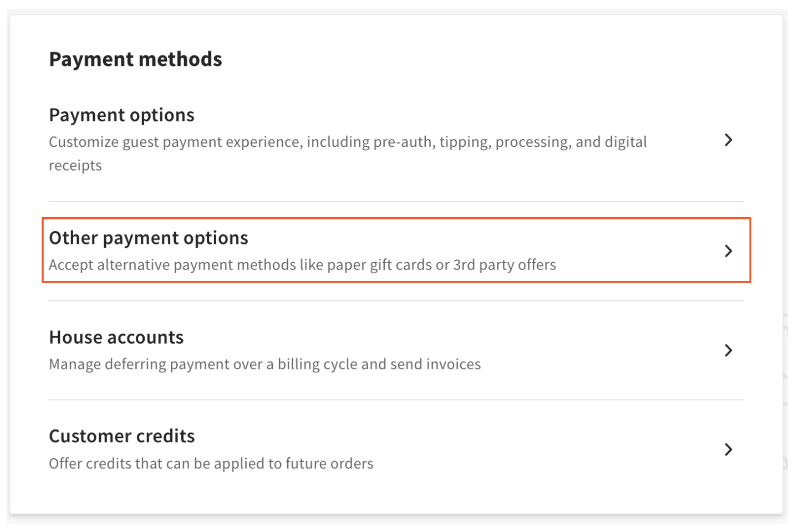This screenshot has width=794, height=532.
Task: Click the arrow icon on the topmost settings row
Action: pyautogui.click(x=729, y=140)
